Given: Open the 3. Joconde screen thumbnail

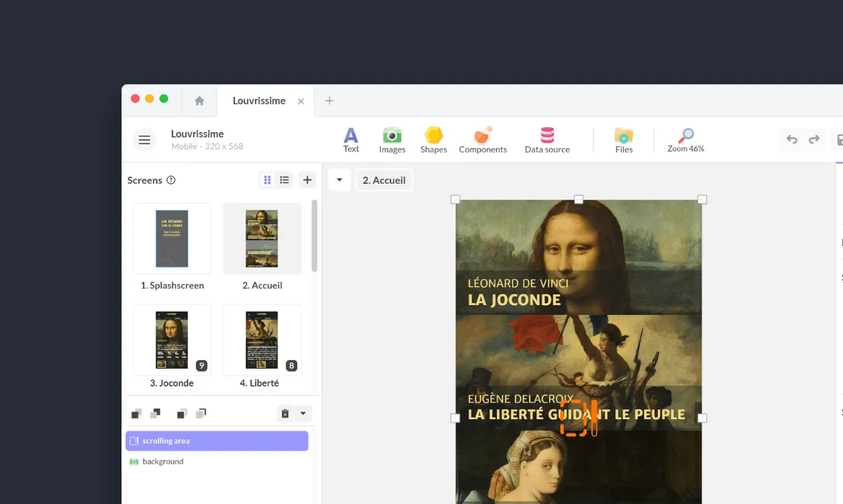Looking at the screenshot, I should [172, 340].
